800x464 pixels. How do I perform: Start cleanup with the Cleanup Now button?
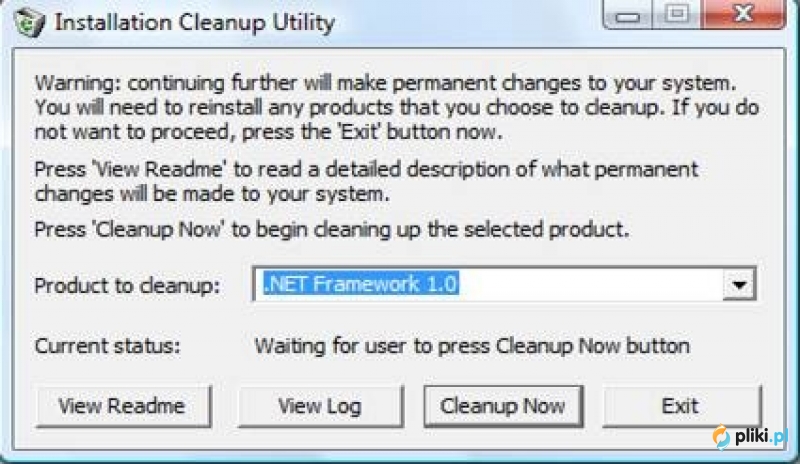[x=503, y=406]
